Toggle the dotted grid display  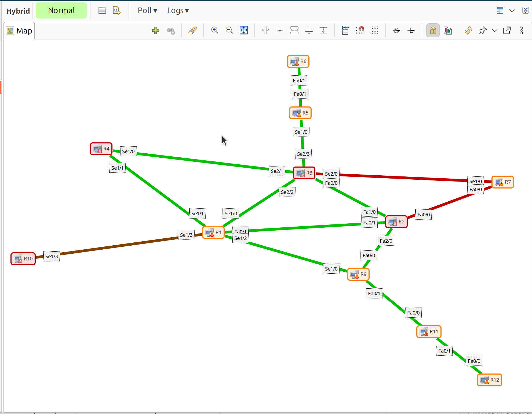tap(374, 30)
